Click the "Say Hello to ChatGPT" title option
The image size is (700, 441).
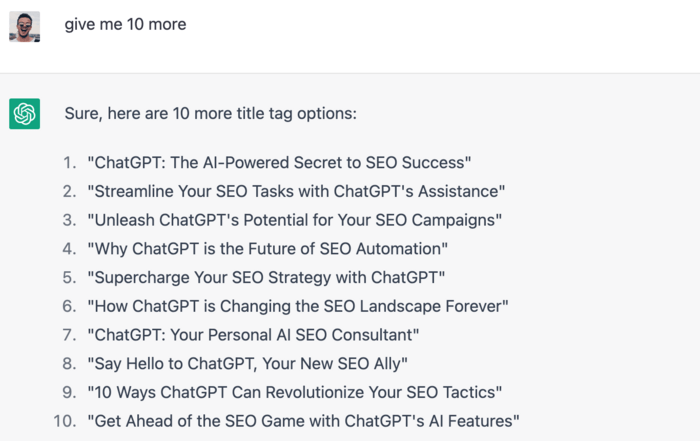tap(247, 363)
